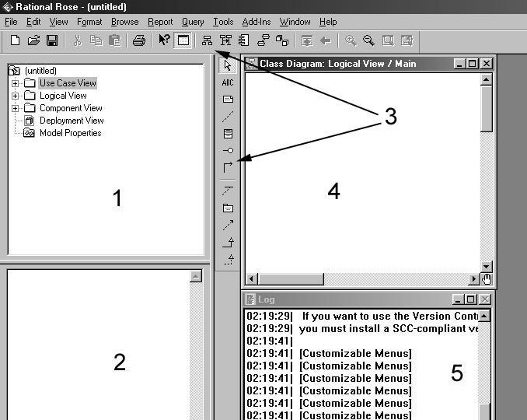This screenshot has width=527, height=420.
Task: Select Component View in browser tree
Action: pos(71,108)
